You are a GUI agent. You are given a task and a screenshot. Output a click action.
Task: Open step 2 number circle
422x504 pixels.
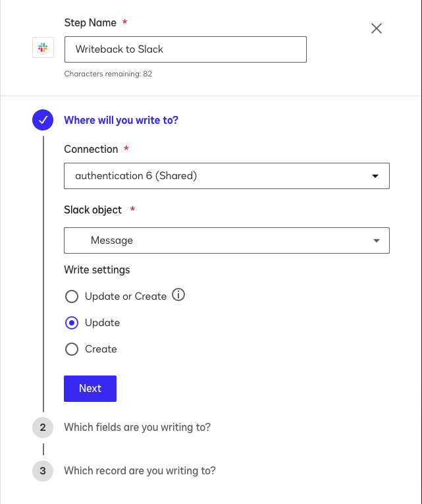coord(43,428)
